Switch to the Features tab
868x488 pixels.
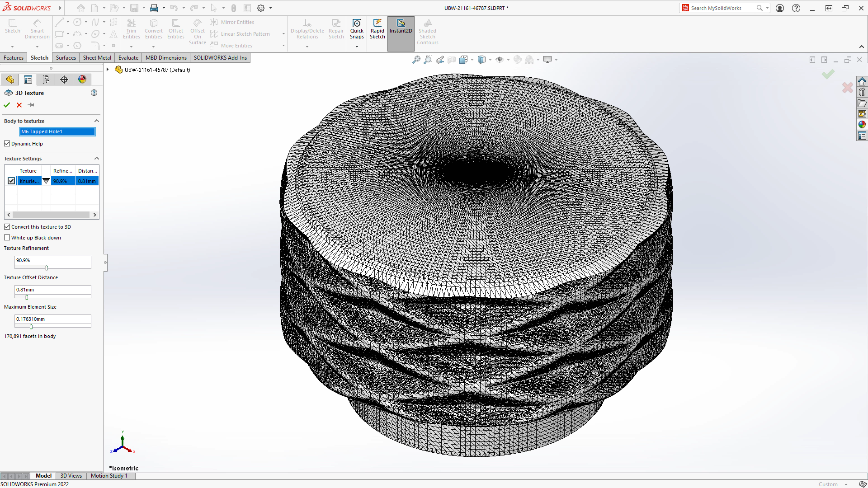(13, 57)
